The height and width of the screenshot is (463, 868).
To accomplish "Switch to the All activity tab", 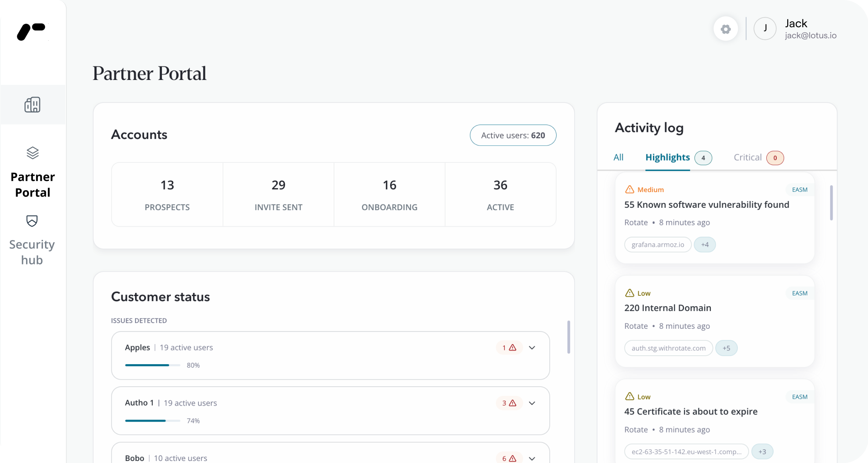I will 618,158.
